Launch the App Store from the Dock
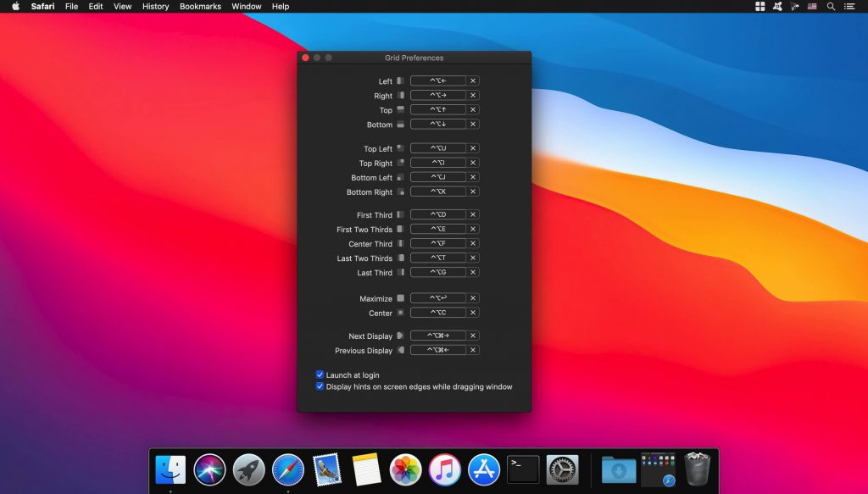This screenshot has width=868, height=494. click(x=484, y=469)
